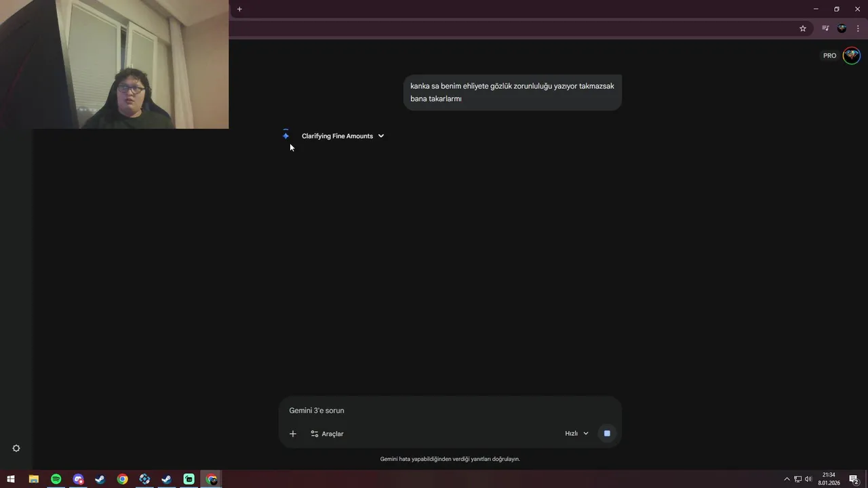Screen dimensions: 868x488
Task: Click the chevron beside Clarifying Fine Amounts
Action: click(x=381, y=136)
